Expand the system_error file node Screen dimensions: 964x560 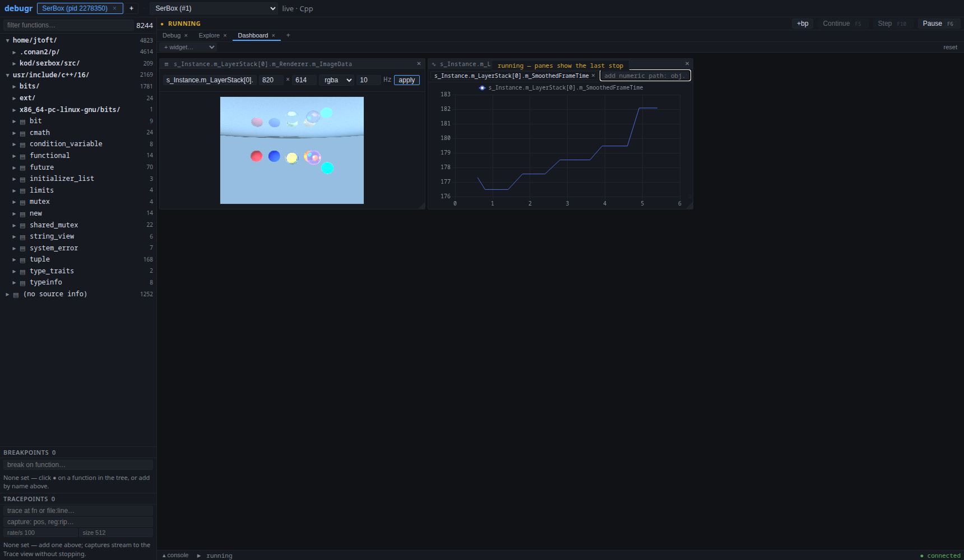[x=14, y=248]
